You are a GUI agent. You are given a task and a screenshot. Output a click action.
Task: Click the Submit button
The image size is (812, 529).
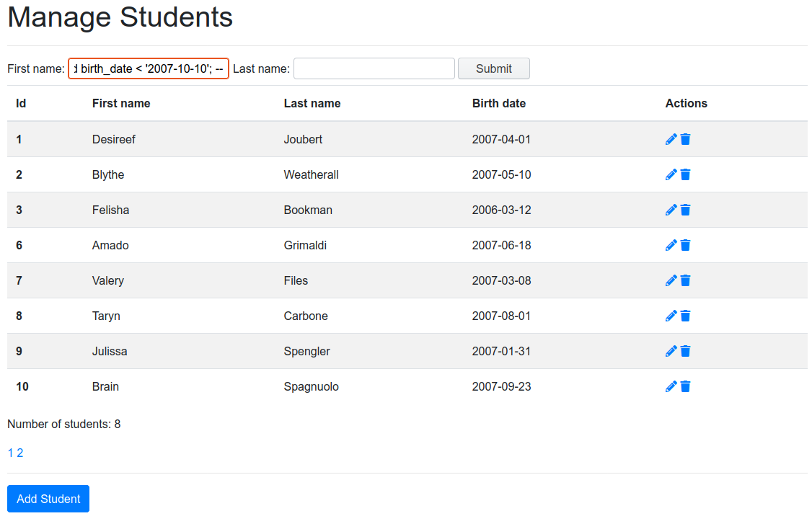pyautogui.click(x=493, y=68)
